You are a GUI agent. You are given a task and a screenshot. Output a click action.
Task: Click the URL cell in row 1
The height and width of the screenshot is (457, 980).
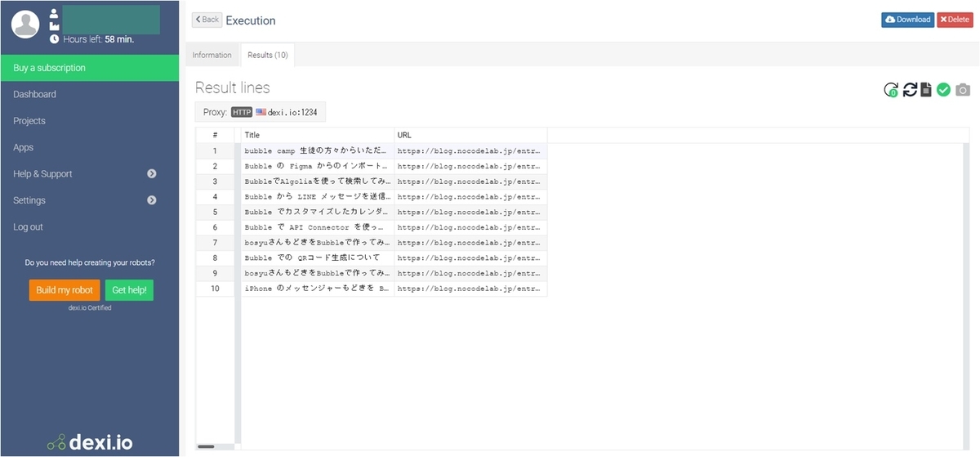pos(470,150)
